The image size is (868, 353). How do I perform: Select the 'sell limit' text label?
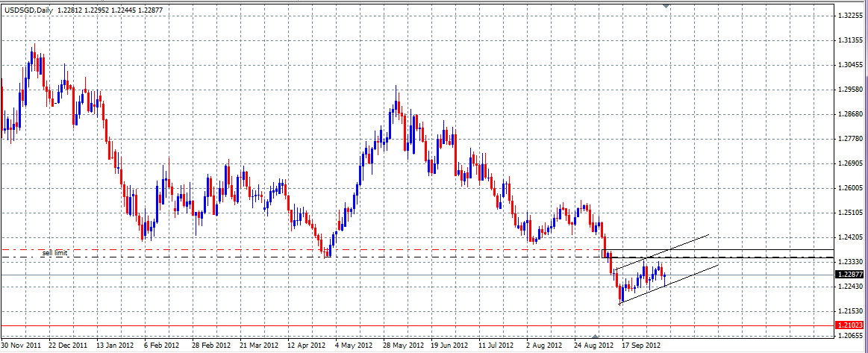pyautogui.click(x=54, y=254)
